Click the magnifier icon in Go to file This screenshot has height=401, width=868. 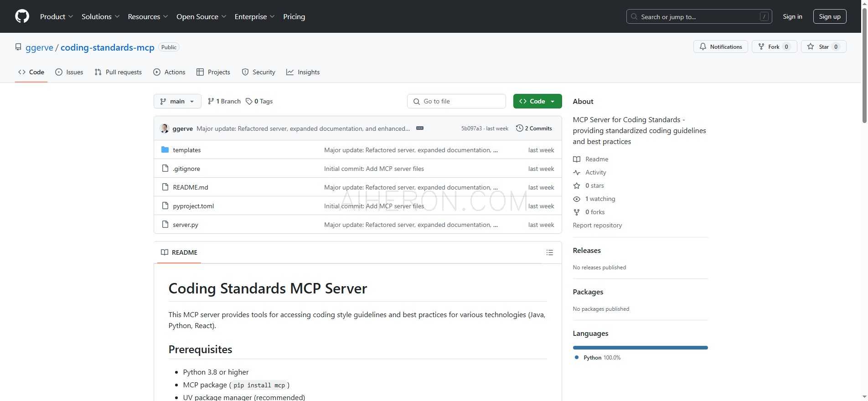click(x=416, y=101)
